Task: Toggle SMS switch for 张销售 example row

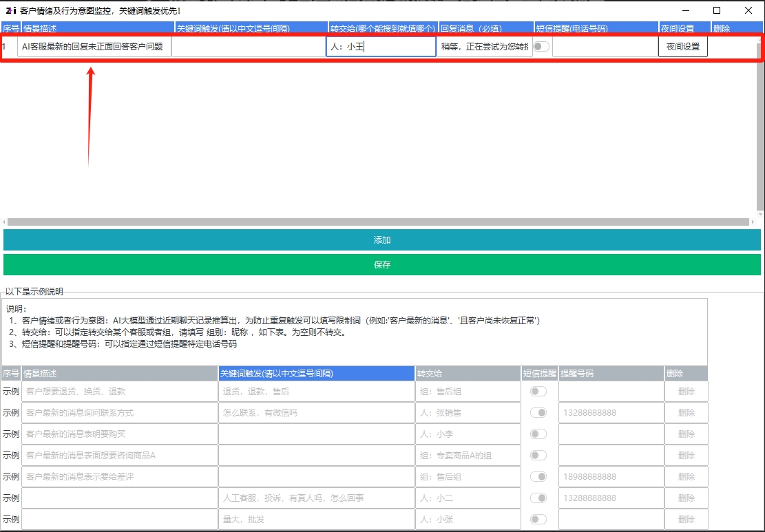Action: [x=538, y=413]
